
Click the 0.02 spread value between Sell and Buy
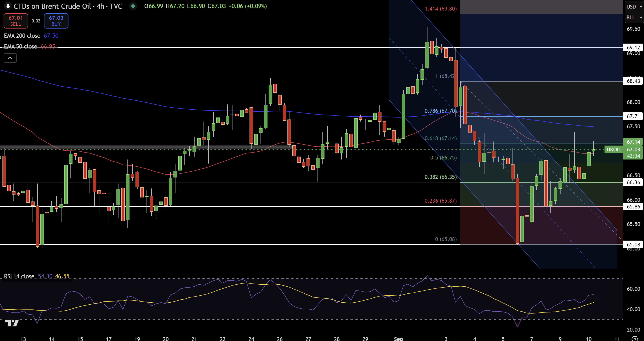click(36, 21)
